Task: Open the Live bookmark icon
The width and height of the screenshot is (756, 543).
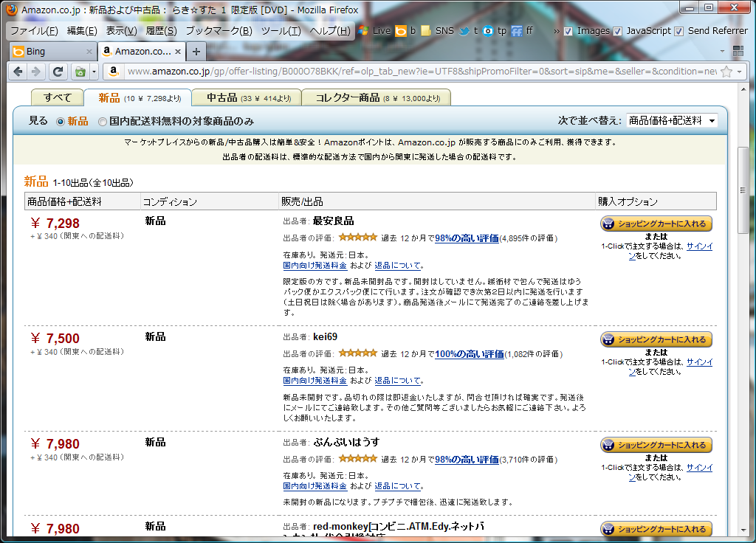Action: point(363,31)
